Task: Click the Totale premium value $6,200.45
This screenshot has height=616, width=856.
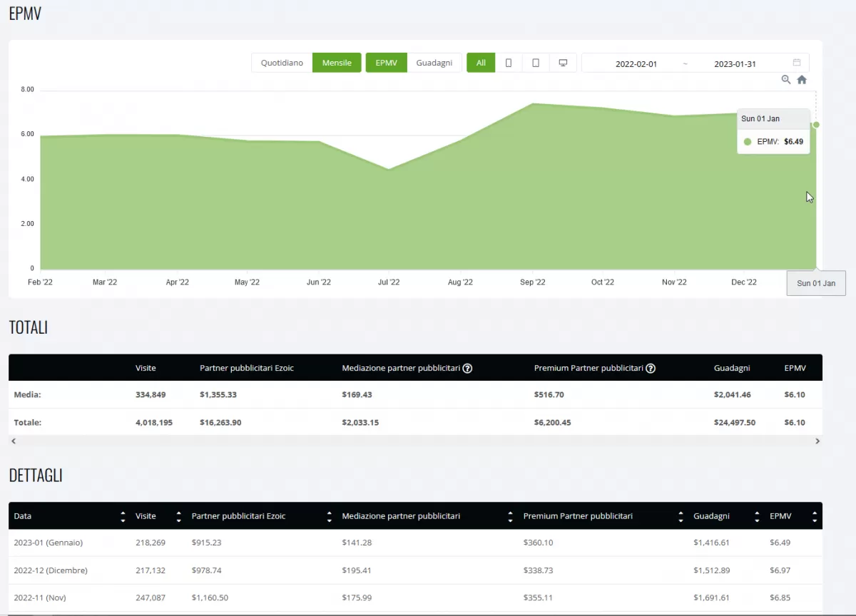Action: coord(553,423)
